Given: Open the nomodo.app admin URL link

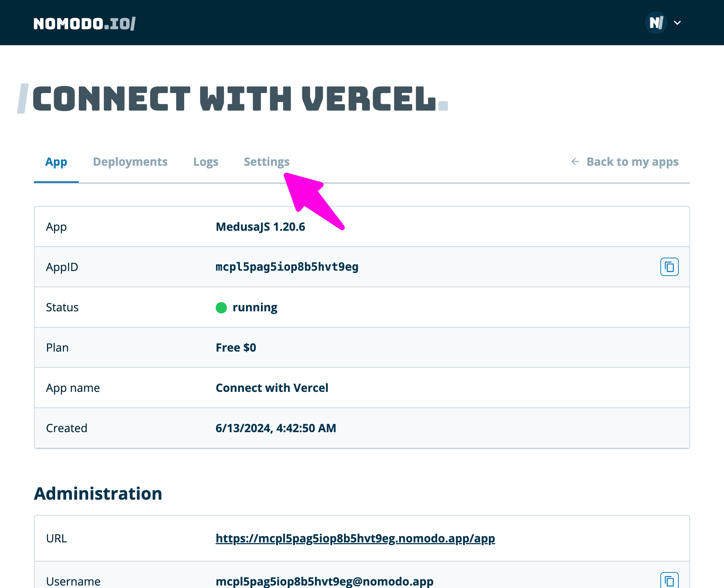Looking at the screenshot, I should coord(355,538).
